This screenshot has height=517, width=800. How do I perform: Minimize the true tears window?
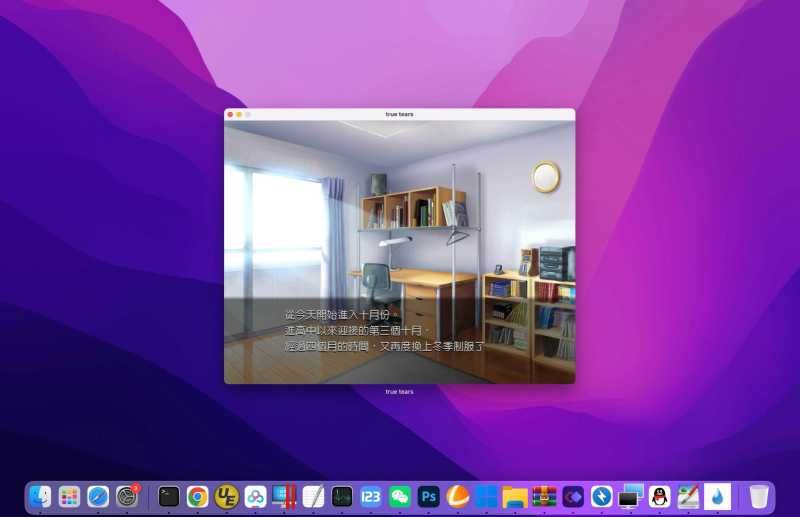239,114
